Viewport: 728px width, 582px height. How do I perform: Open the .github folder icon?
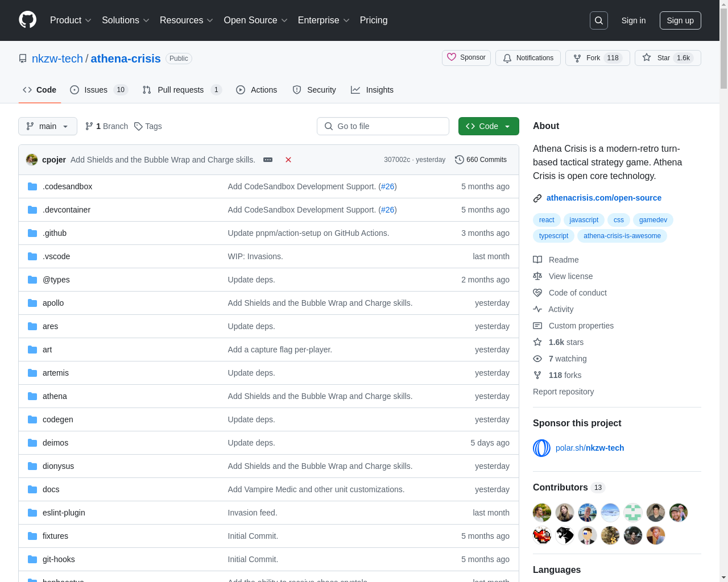point(32,233)
